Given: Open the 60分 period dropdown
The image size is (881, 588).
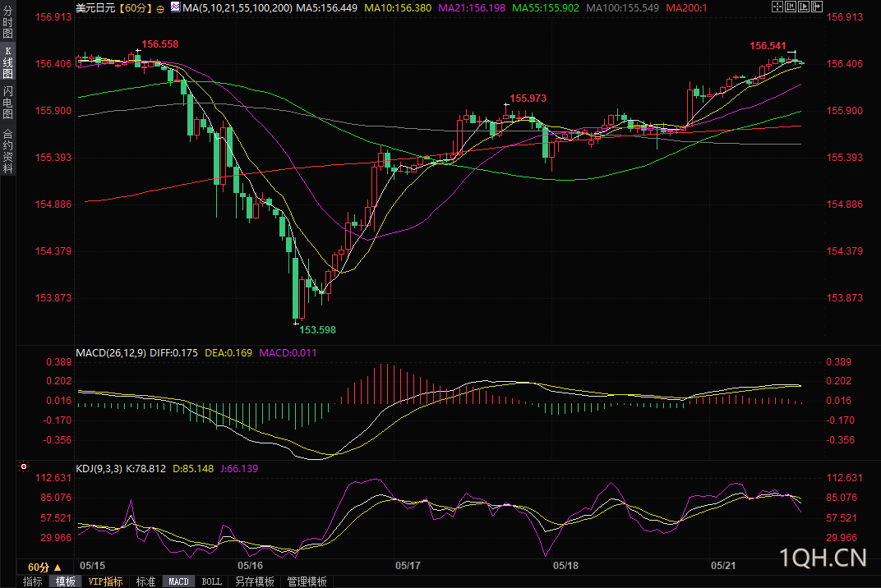Looking at the screenshot, I should [44, 567].
